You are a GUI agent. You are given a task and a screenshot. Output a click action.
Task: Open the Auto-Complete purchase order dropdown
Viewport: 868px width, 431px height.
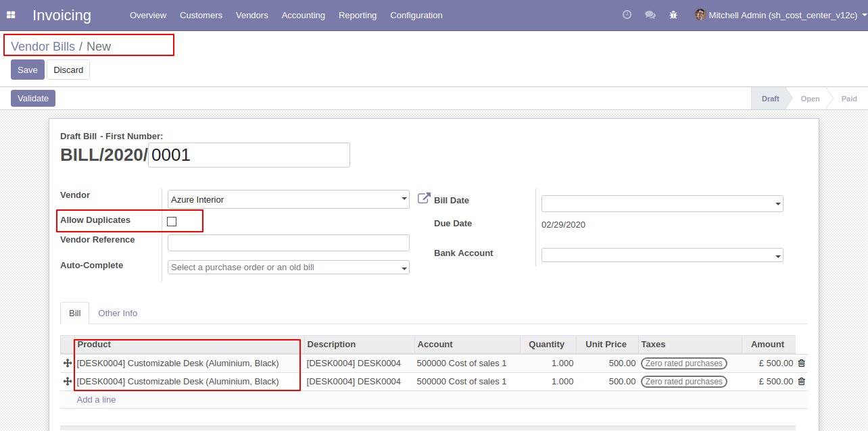click(x=404, y=268)
